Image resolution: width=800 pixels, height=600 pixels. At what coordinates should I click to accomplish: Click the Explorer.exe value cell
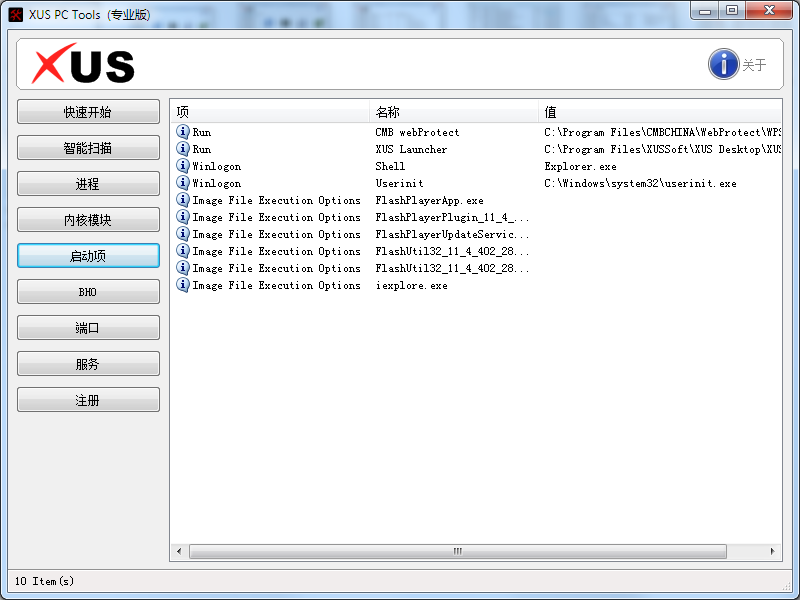(x=580, y=166)
